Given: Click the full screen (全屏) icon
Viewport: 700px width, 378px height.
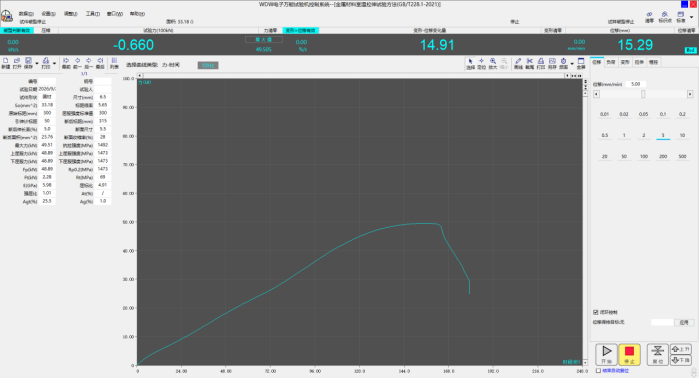Looking at the screenshot, I should click(581, 63).
